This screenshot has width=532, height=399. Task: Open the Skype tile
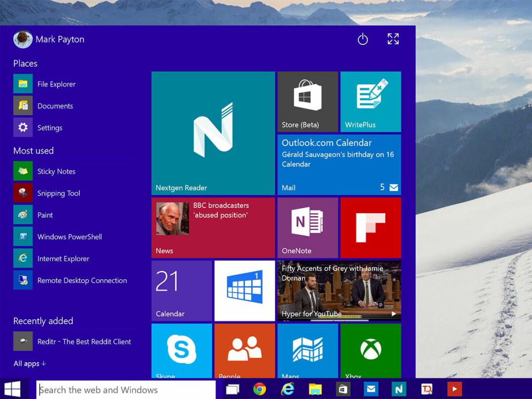(x=181, y=350)
